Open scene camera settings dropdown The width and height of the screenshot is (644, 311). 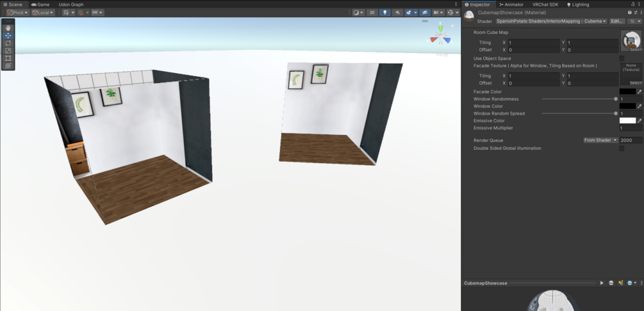pos(438,13)
